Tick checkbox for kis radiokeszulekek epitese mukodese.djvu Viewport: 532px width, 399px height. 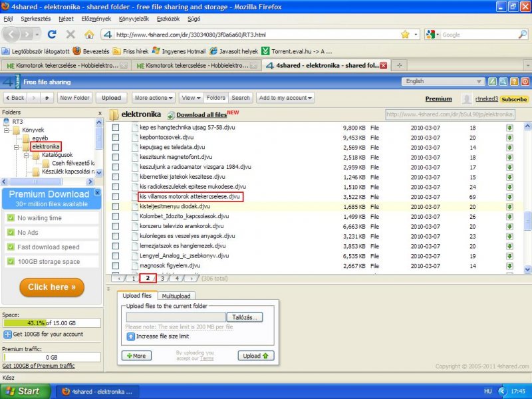tap(116, 187)
